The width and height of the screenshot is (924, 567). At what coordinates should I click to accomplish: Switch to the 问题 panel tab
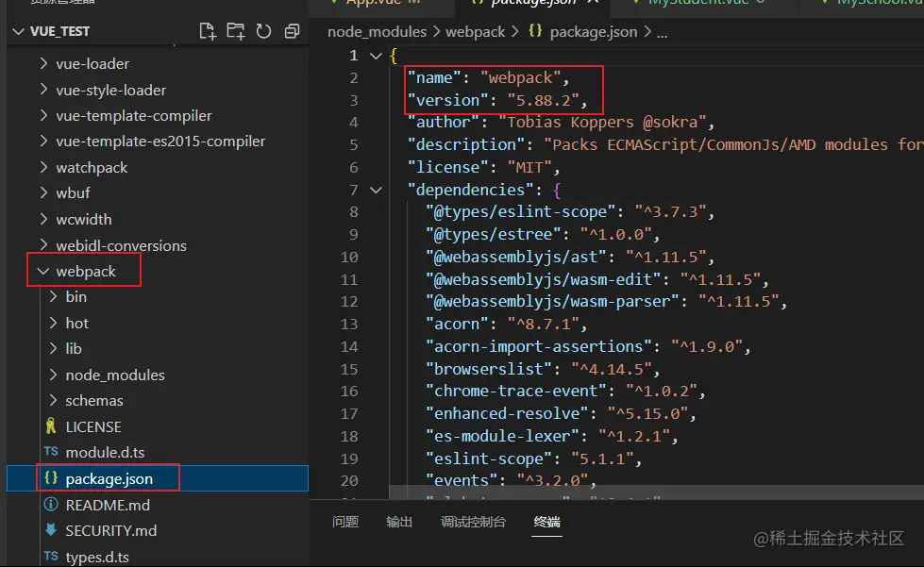[x=345, y=522]
